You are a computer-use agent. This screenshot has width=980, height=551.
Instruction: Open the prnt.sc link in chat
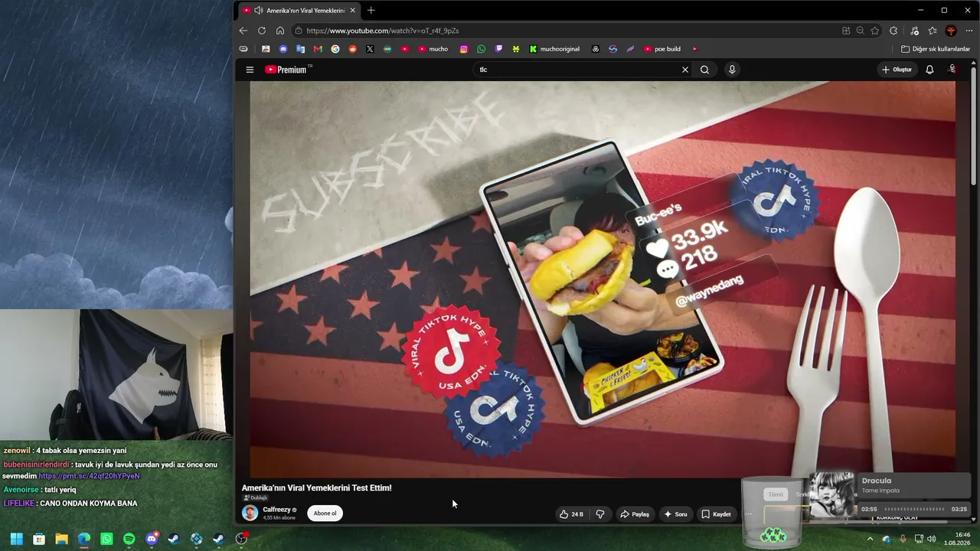[x=90, y=476]
